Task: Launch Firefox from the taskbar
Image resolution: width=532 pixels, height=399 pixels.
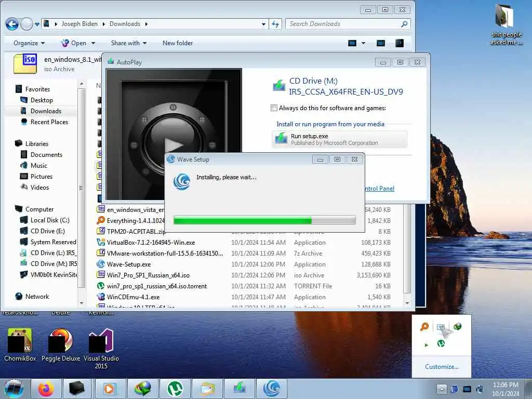Action: click(46, 389)
